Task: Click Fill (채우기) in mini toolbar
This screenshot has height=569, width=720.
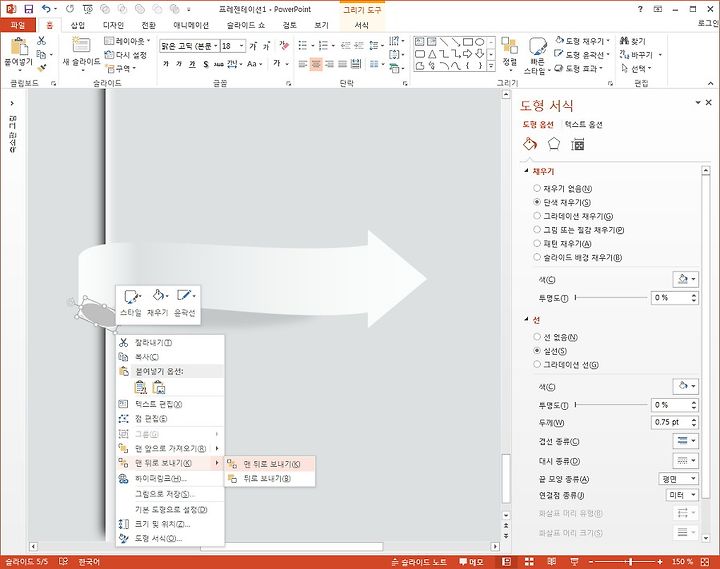Action: (158, 303)
